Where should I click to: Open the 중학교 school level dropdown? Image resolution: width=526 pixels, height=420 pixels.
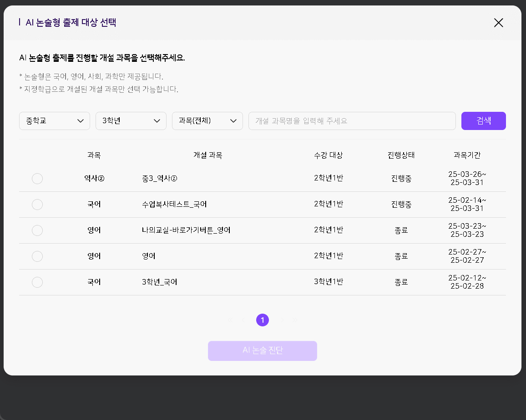tap(55, 121)
